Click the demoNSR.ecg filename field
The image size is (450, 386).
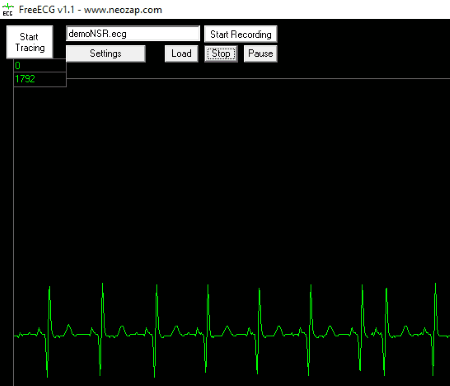(133, 34)
